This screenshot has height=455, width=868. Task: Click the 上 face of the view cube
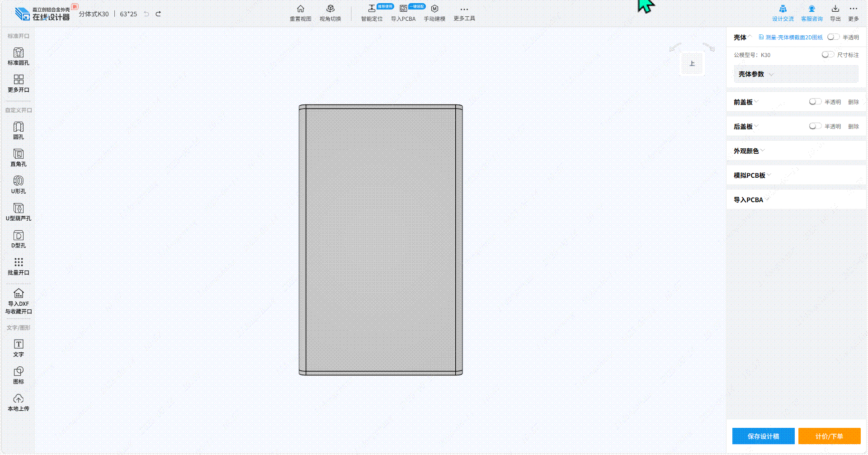pos(692,64)
